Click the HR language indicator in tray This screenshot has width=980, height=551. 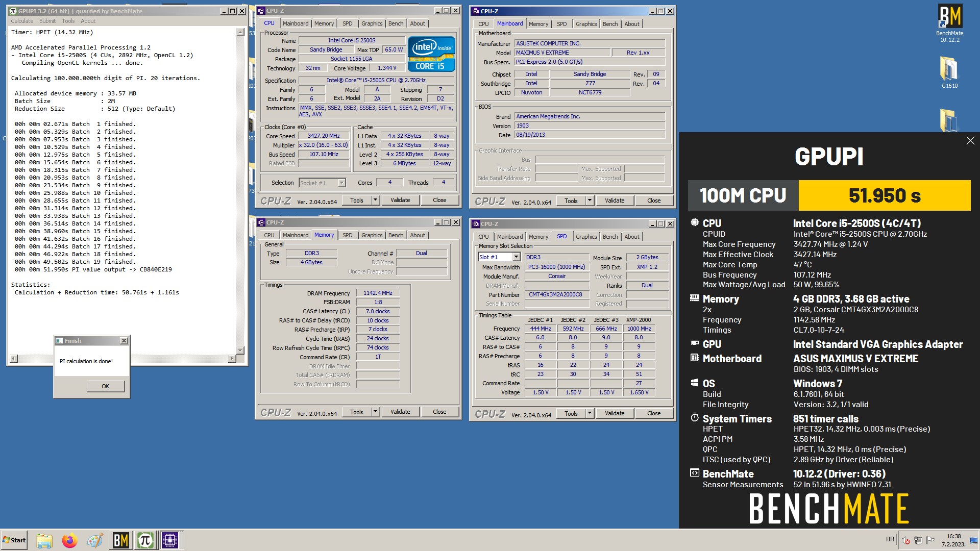890,539
